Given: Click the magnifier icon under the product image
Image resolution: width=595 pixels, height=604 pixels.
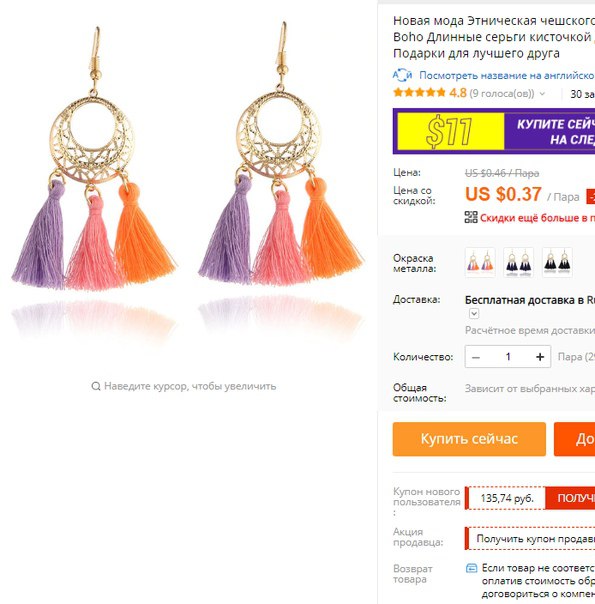Looking at the screenshot, I should [96, 386].
